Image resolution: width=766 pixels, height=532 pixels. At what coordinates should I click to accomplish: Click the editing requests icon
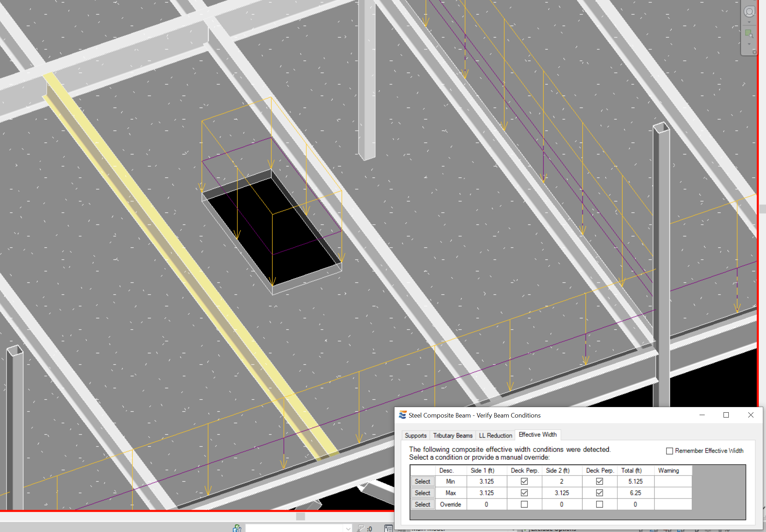click(361, 529)
